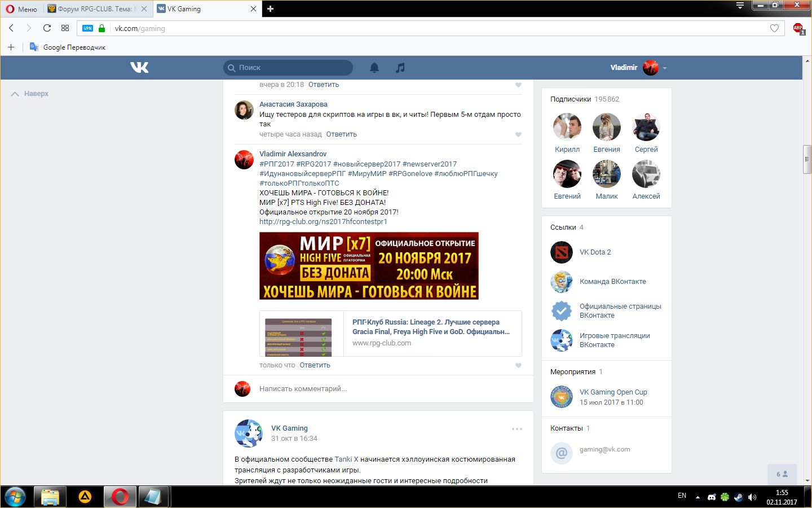Open subscriber Кирилл's avatar
The image size is (812, 508).
tap(567, 126)
